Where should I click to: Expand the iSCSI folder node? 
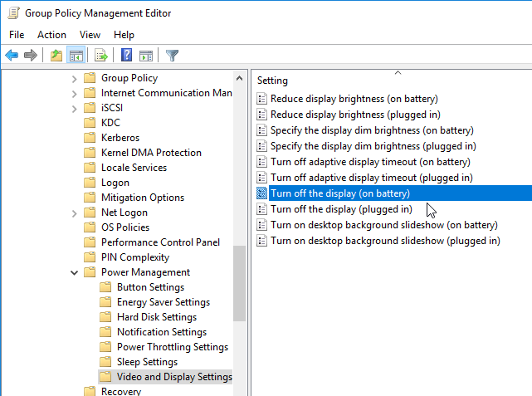(x=75, y=109)
